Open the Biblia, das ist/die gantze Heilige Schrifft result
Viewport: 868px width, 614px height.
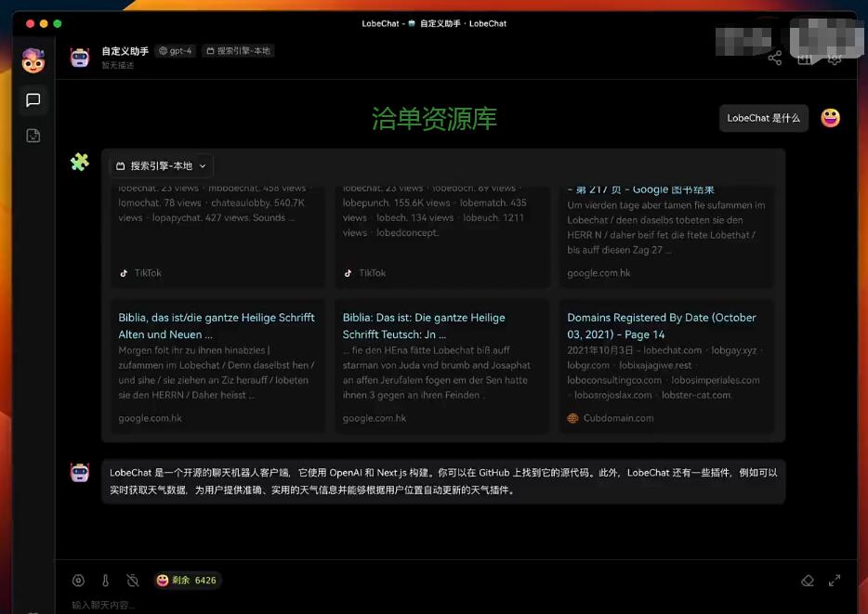point(217,326)
